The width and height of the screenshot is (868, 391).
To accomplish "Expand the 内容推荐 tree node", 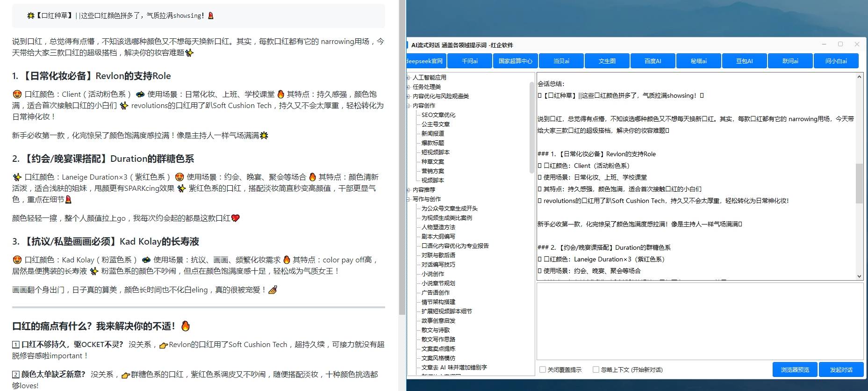I will pyautogui.click(x=409, y=190).
